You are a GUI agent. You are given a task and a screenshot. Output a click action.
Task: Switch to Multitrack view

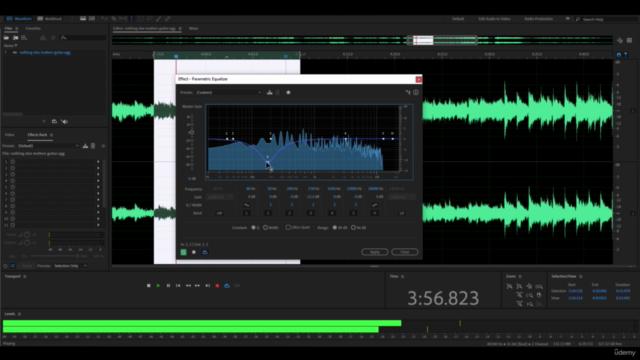tap(50, 19)
